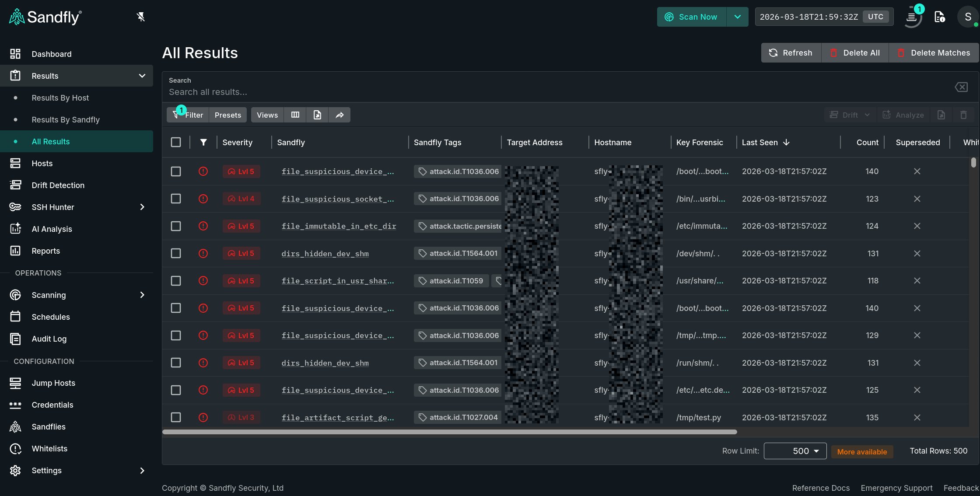Viewport: 980px width, 496px height.
Task: Open the Audit Log section
Action: 49,339
